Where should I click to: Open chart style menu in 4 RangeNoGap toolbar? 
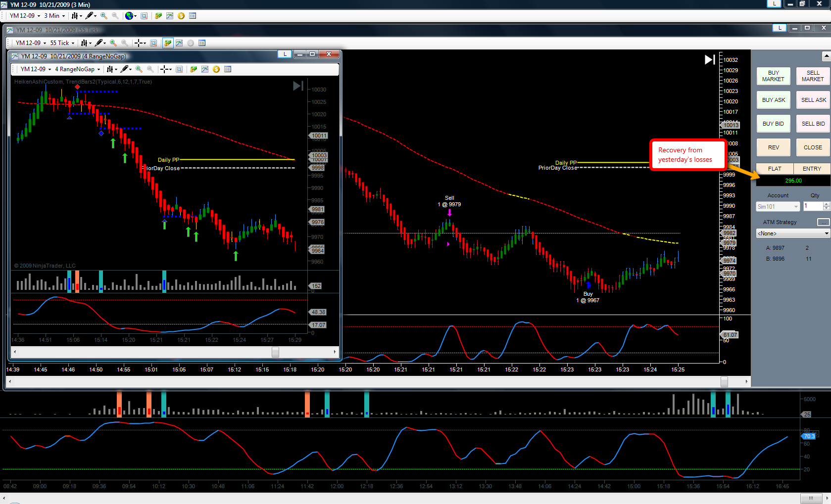112,69
